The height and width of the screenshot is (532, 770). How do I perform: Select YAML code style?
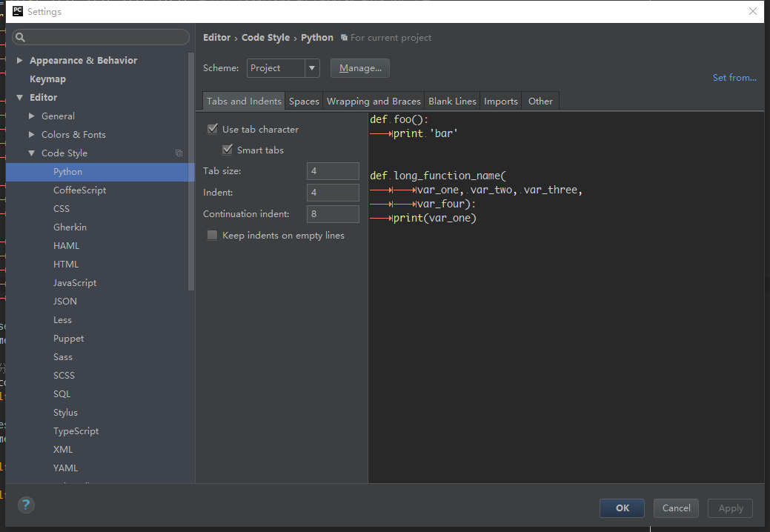(x=65, y=468)
